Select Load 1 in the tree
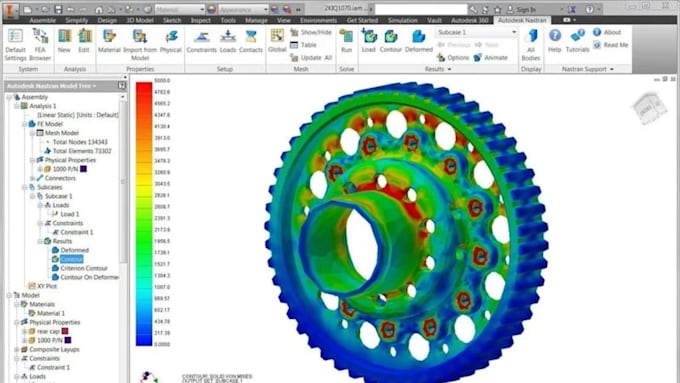 pyautogui.click(x=69, y=214)
